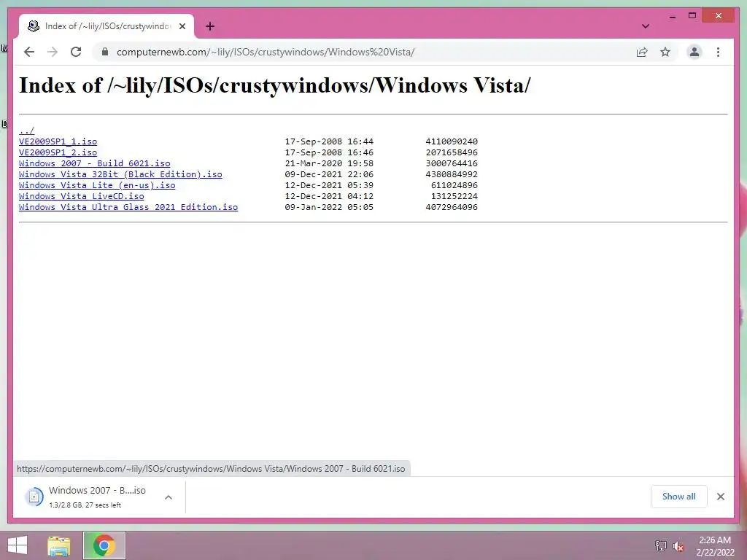Close the Index of tab
The width and height of the screenshot is (747, 560).
[x=182, y=26]
